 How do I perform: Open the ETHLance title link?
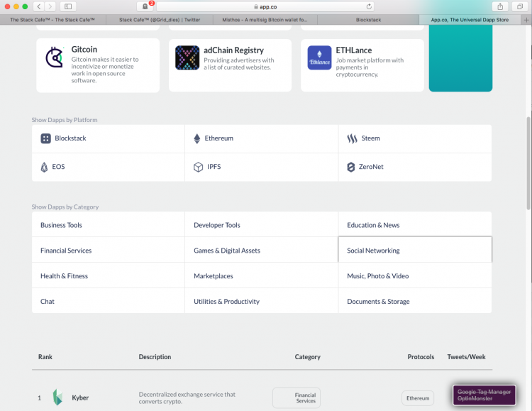coord(354,50)
